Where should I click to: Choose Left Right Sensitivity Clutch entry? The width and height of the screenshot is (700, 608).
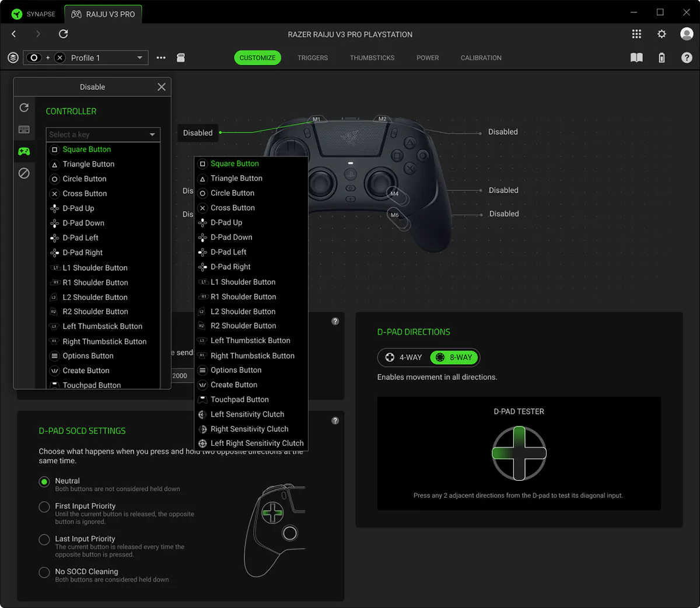click(257, 443)
